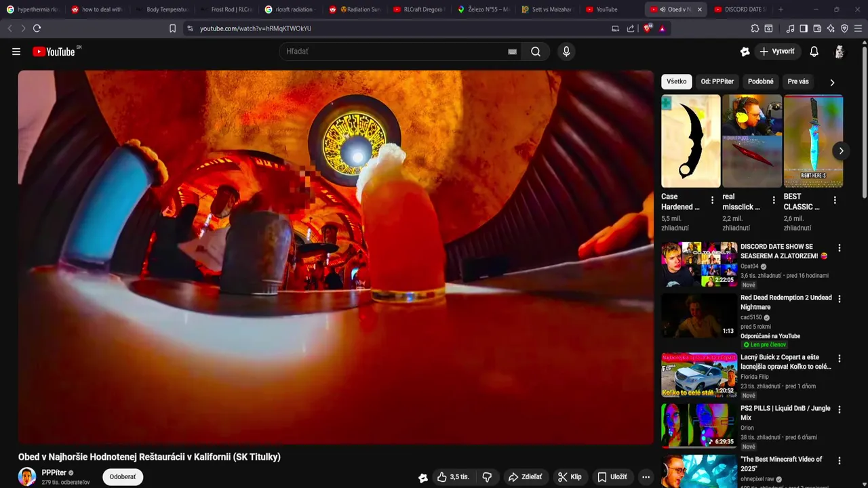Open Brave Shields lion icon
Image resolution: width=868 pixels, height=488 pixels.
point(648,28)
